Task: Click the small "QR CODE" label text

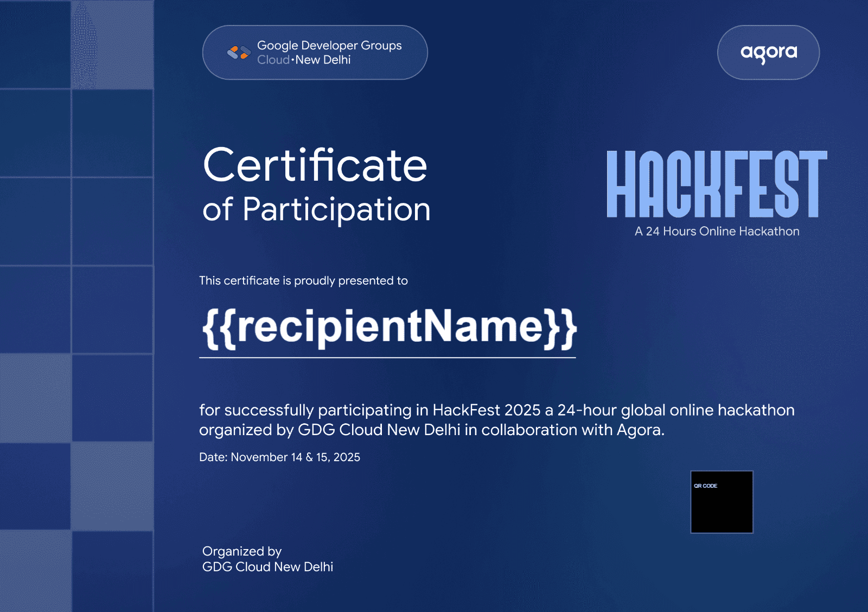Action: [705, 486]
